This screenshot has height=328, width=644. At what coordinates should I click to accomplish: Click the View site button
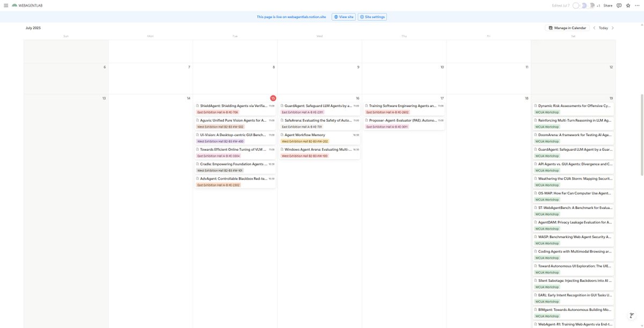pyautogui.click(x=343, y=17)
